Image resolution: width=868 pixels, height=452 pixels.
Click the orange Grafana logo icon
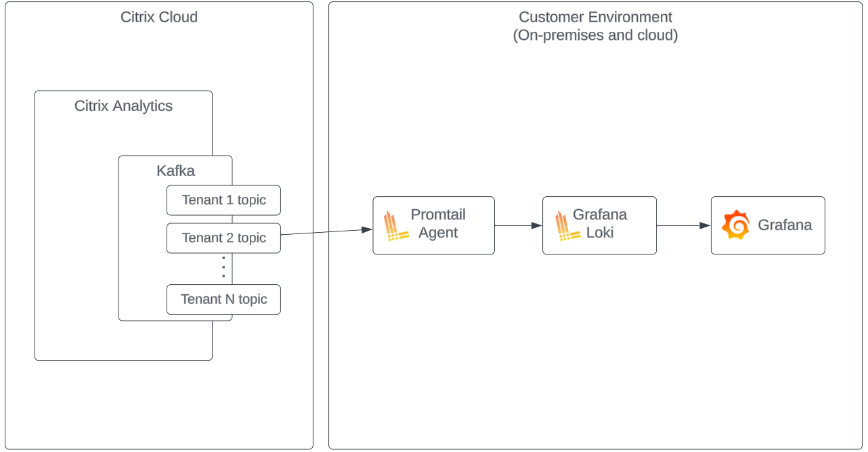[x=736, y=225]
